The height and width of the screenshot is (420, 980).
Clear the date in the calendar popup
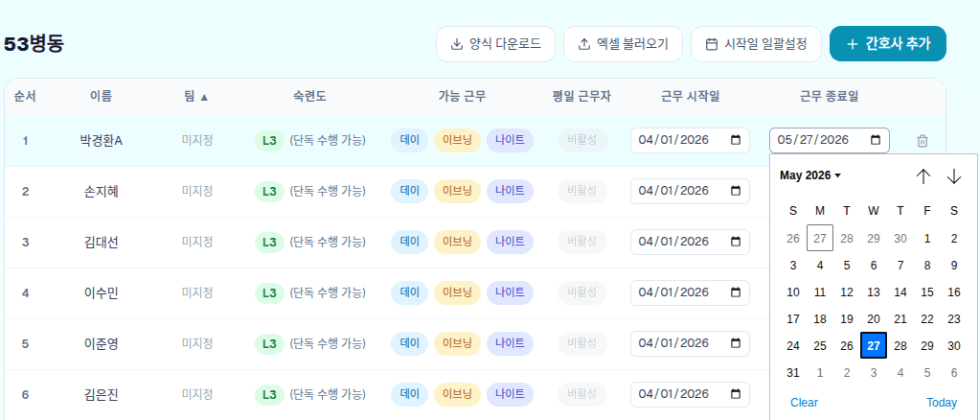click(x=804, y=403)
